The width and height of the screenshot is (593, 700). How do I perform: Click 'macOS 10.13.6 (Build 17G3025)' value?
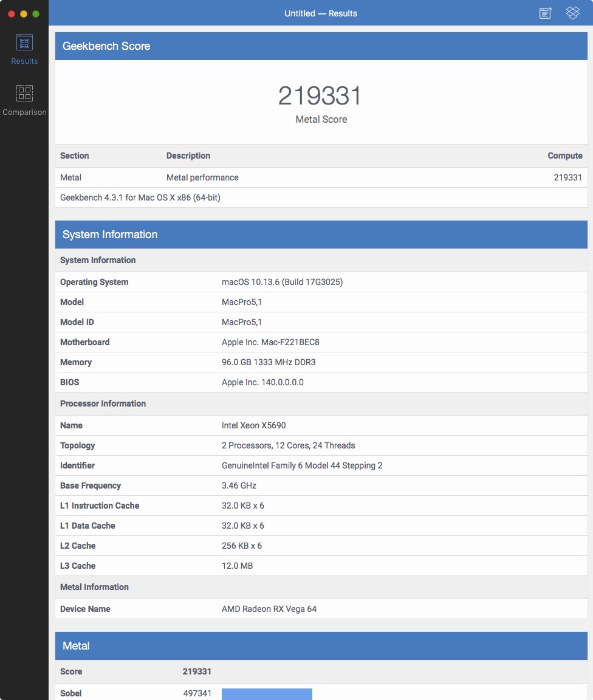click(x=282, y=282)
